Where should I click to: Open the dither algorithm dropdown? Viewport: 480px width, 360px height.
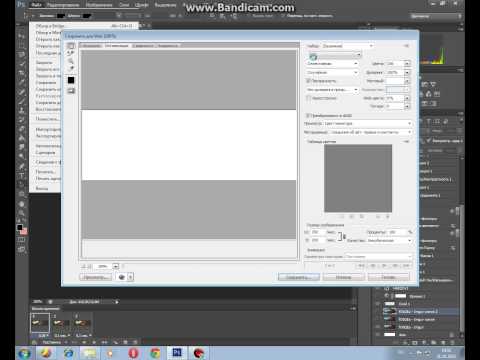332,72
